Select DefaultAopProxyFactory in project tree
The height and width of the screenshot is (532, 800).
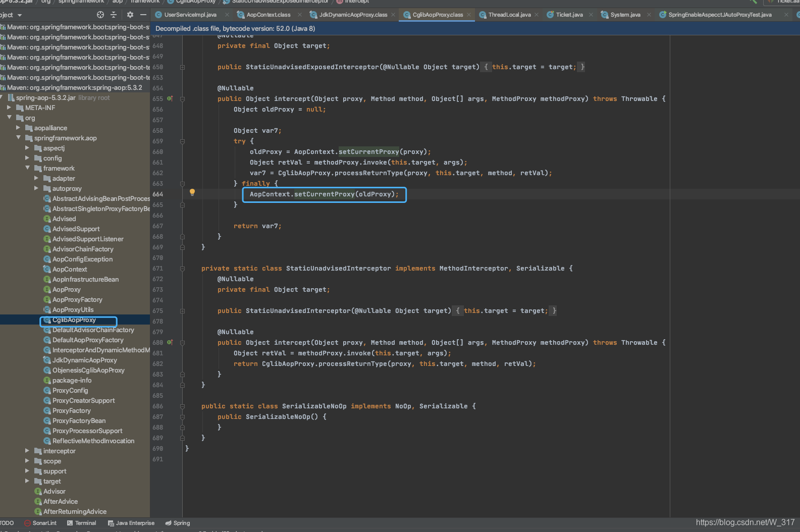coord(88,340)
